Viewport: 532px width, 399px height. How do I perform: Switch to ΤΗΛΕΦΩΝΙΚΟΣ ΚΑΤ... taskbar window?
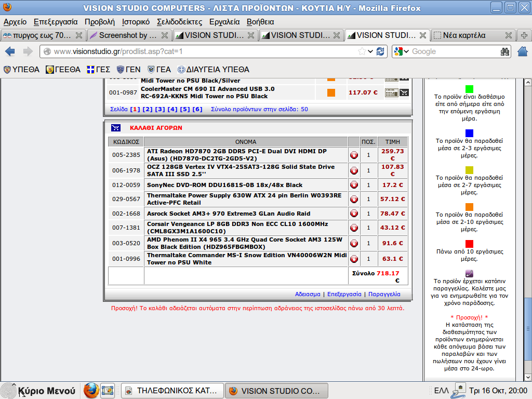coord(172,391)
